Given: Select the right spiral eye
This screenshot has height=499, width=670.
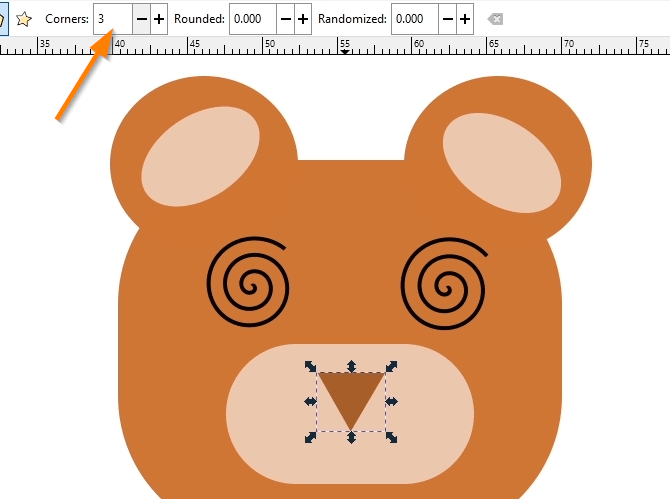Looking at the screenshot, I should 444,284.
